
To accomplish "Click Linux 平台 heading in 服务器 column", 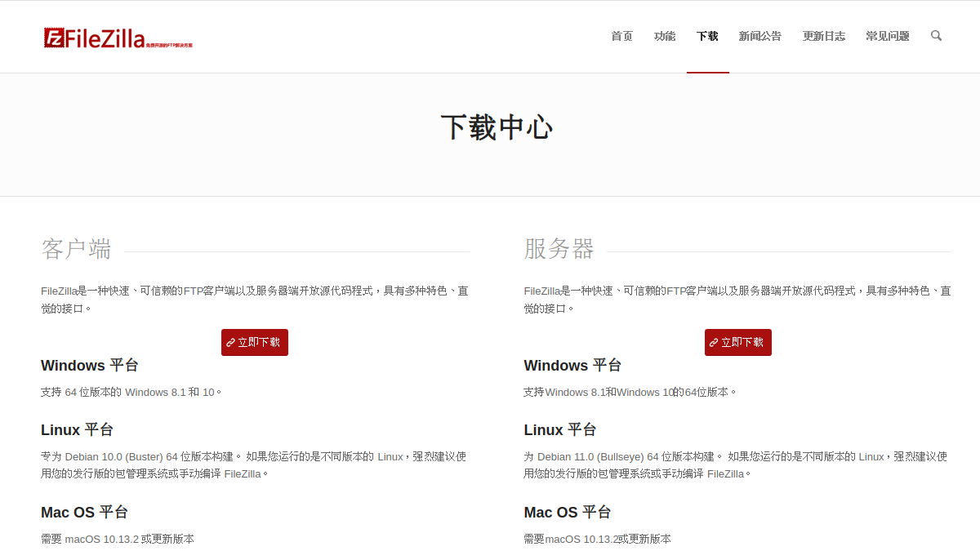I will coord(560,429).
